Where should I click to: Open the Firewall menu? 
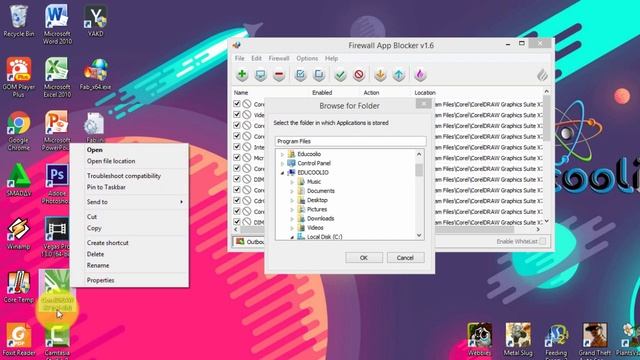279,58
